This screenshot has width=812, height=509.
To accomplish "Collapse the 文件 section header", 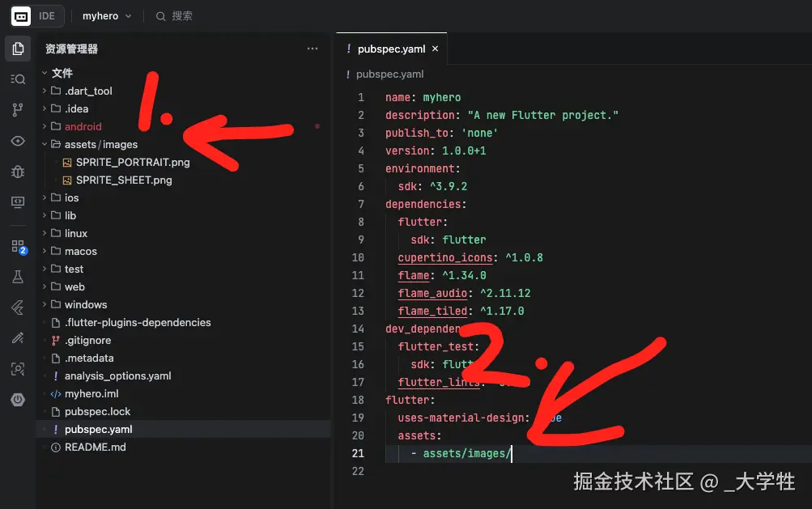I will (x=61, y=73).
